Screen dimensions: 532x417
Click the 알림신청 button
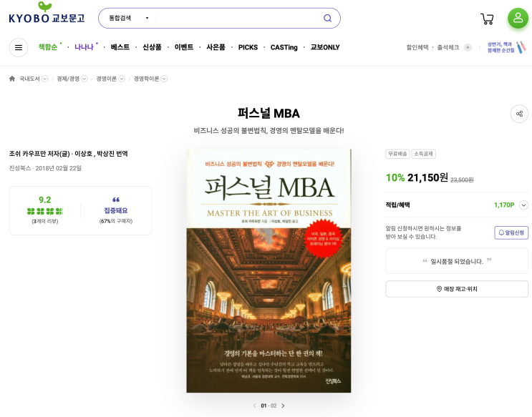(x=511, y=232)
